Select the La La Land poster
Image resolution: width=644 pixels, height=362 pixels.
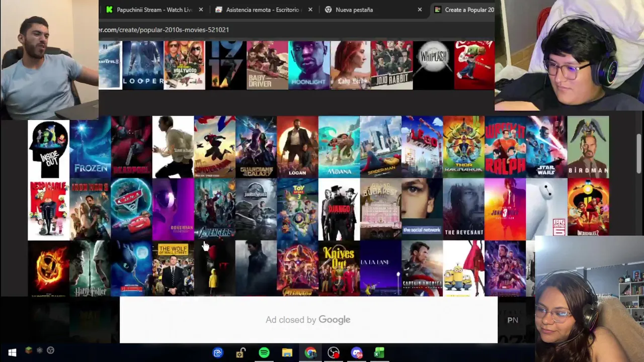pos(380,268)
